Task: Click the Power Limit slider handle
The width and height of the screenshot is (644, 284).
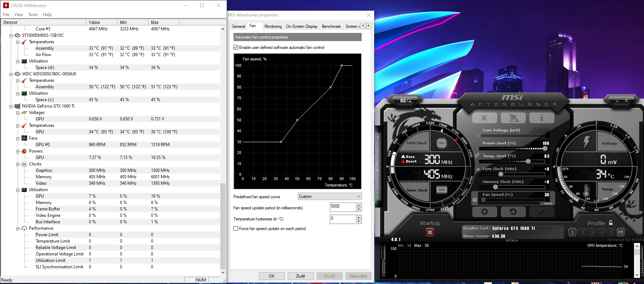Action: point(545,148)
